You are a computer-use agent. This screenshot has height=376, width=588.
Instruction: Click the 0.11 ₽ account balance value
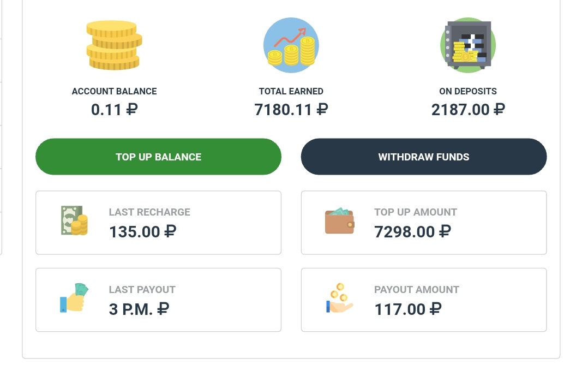(114, 110)
